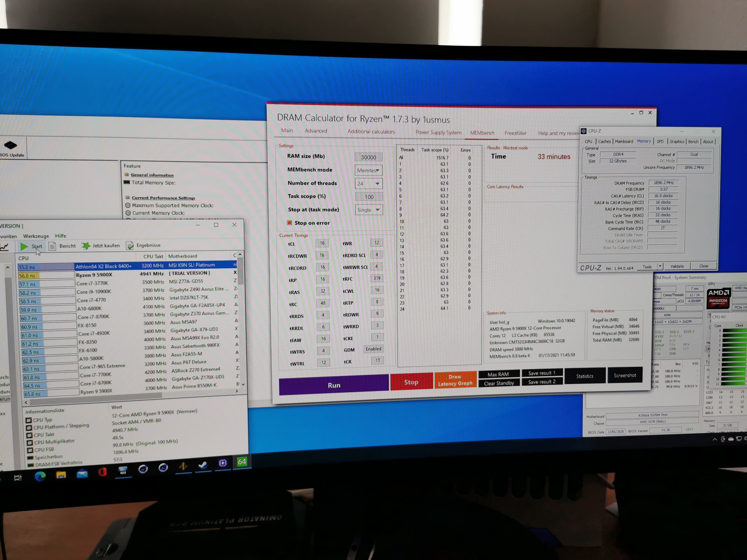Screen dimensions: 747x560
Task: Switch to Additional calculators tab
Action: coord(371,132)
